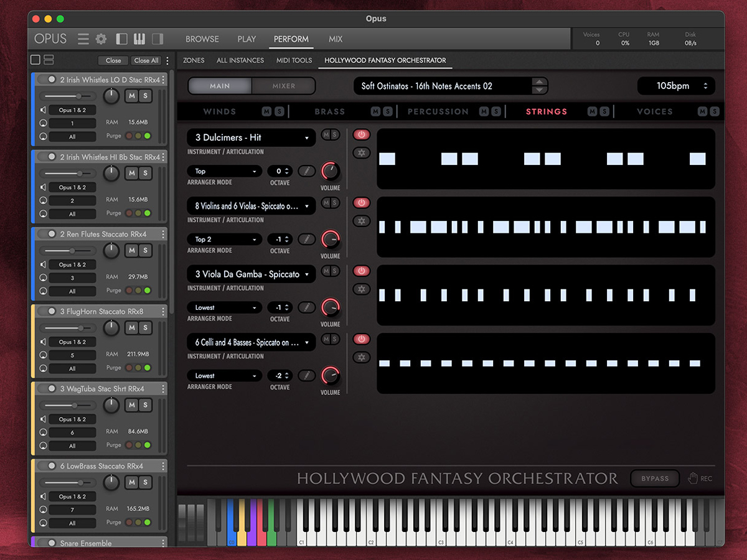Turn volume knob for 3 Dulcimers row

pos(331,171)
